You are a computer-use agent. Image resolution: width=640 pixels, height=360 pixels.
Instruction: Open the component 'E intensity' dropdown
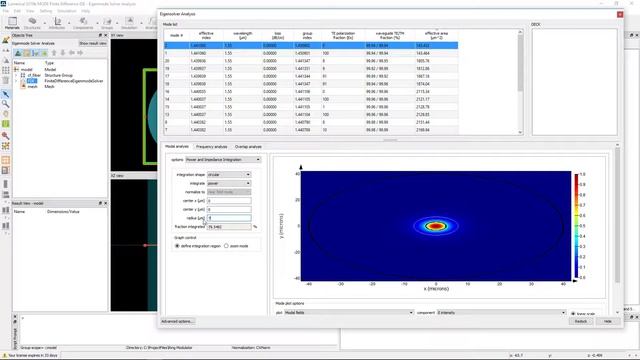coord(502,313)
